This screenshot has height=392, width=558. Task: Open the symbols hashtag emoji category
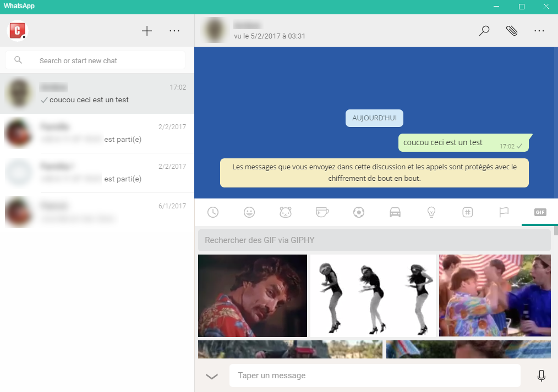(468, 212)
